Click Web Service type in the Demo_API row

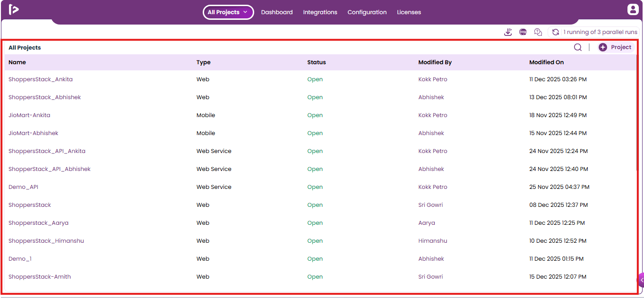(x=214, y=187)
